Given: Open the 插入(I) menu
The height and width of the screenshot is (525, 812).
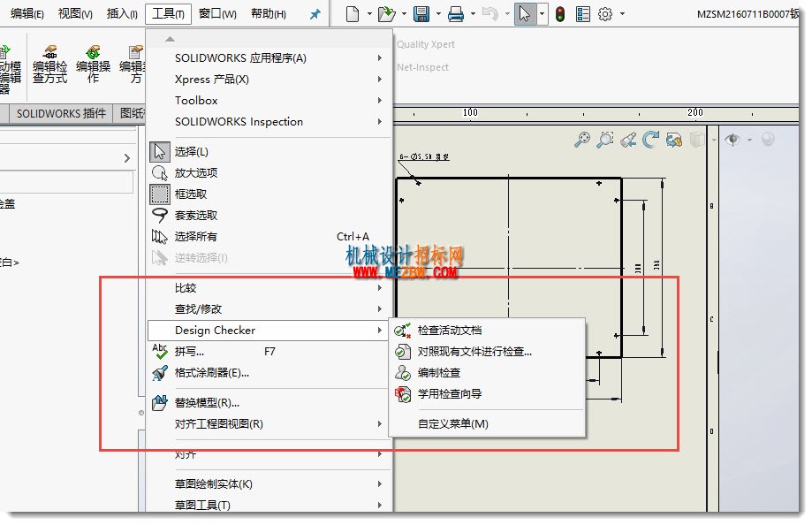Looking at the screenshot, I should pyautogui.click(x=122, y=14).
